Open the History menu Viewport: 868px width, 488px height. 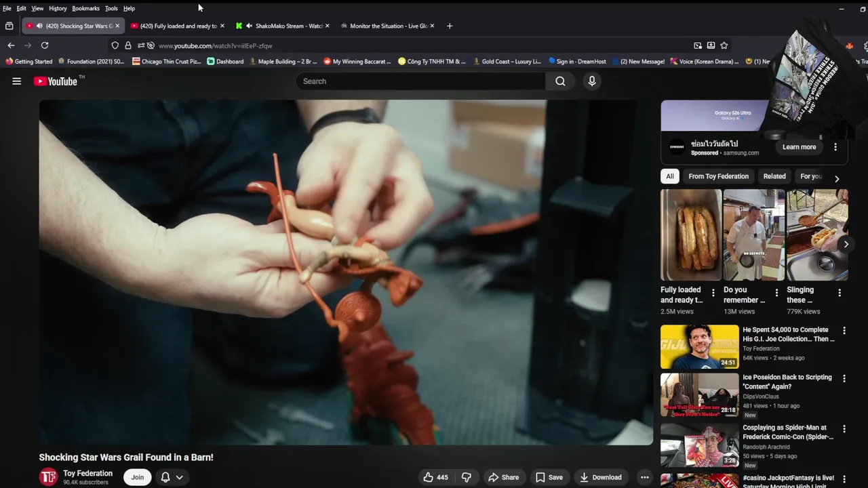pos(58,8)
